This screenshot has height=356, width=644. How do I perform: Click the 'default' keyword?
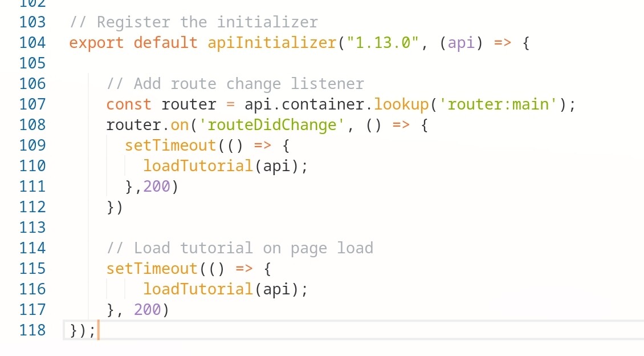165,43
